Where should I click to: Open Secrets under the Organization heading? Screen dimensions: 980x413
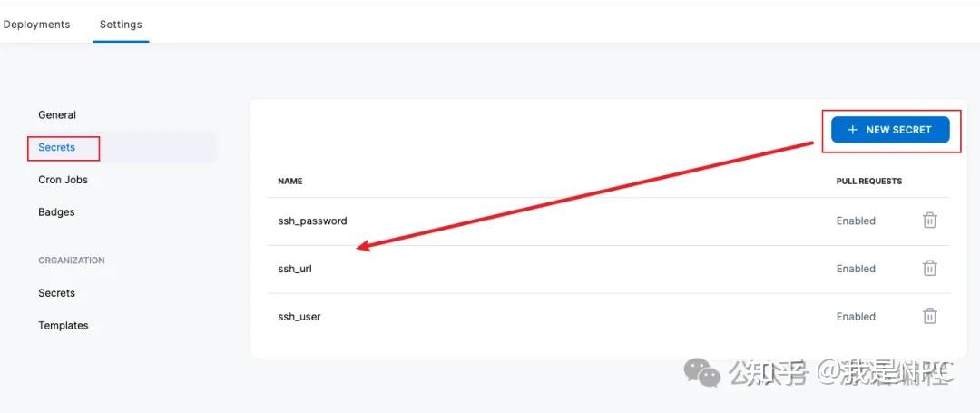[x=56, y=293]
